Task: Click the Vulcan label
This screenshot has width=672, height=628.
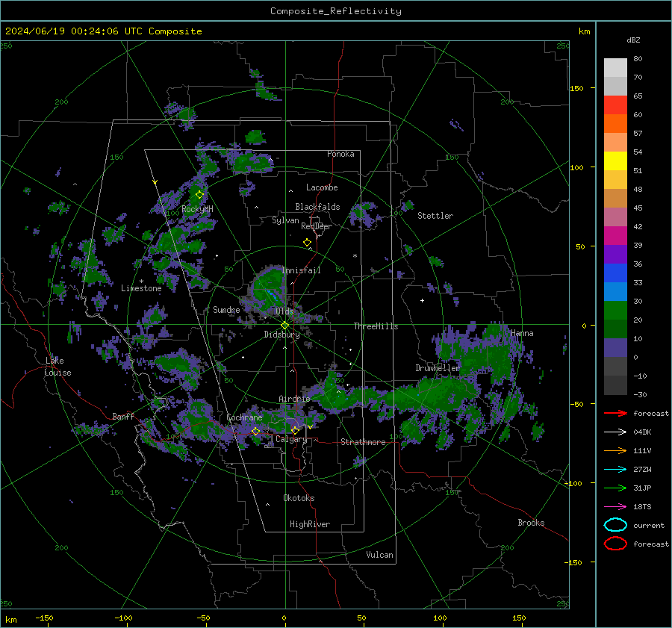Action: coord(380,555)
